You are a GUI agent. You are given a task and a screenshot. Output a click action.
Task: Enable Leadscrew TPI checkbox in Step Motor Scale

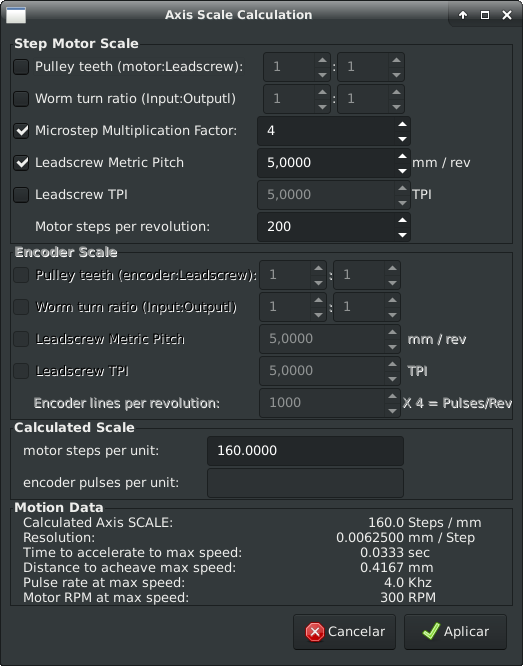(21, 195)
